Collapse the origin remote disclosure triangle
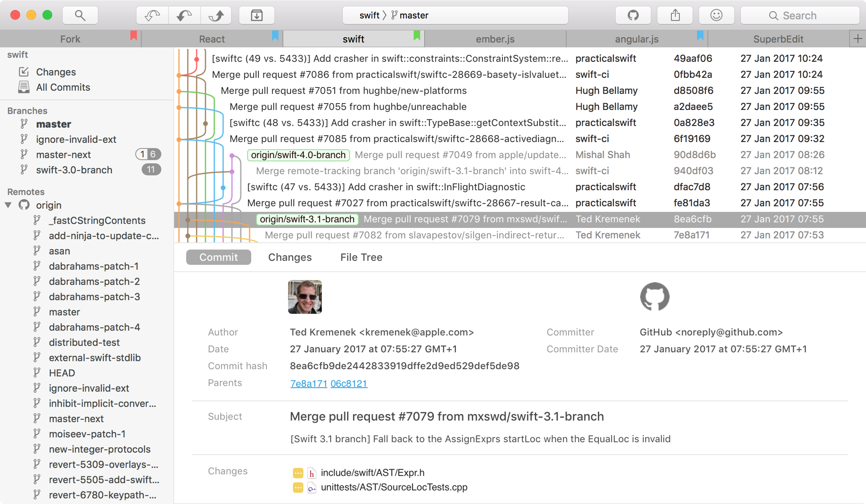This screenshot has width=866, height=504. click(8, 205)
